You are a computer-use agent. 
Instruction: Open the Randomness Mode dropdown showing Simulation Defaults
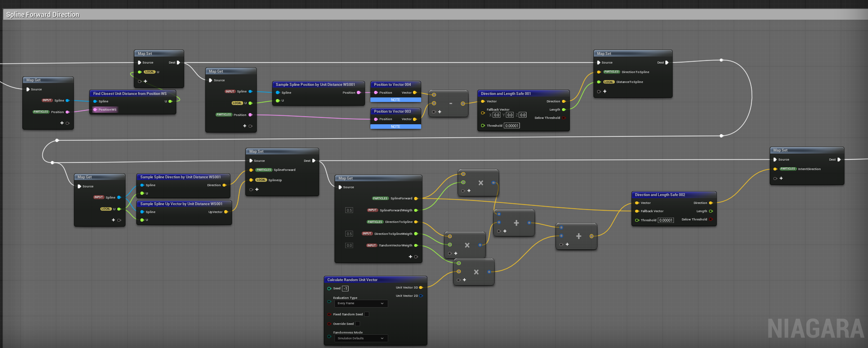coord(361,339)
